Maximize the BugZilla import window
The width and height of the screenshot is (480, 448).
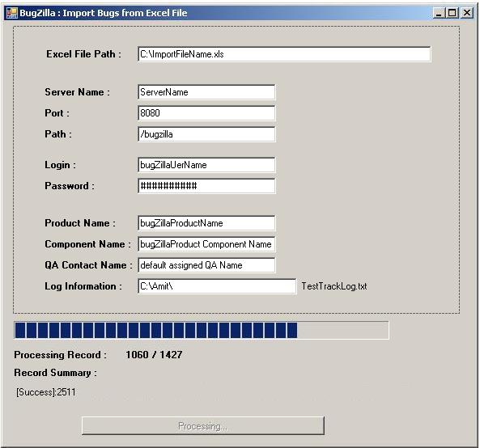[x=452, y=13]
